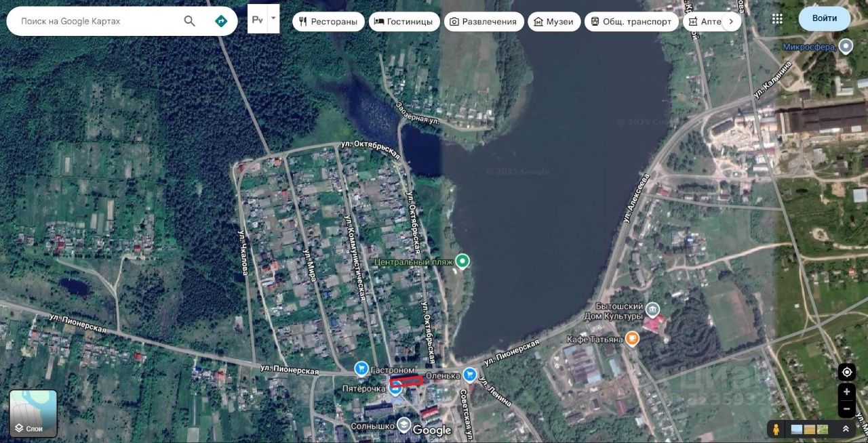Center the map on my location
The image size is (868, 443).
(846, 372)
